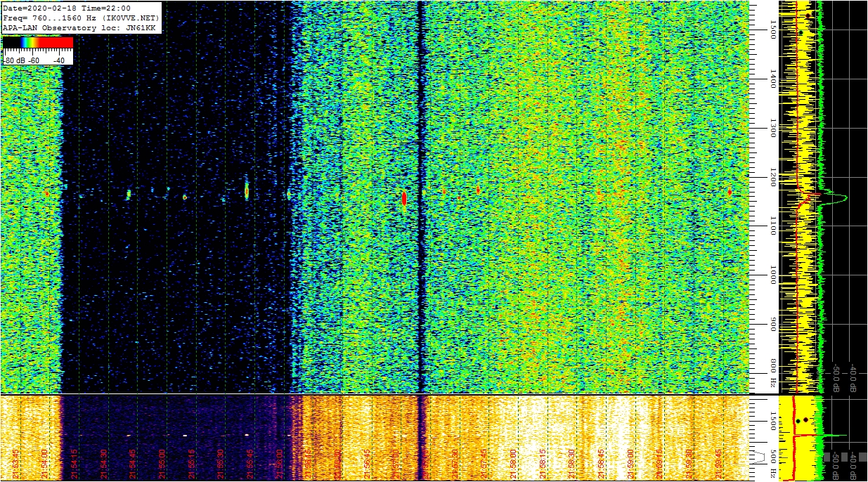Click the 21:58:00 time marker

pos(514,464)
